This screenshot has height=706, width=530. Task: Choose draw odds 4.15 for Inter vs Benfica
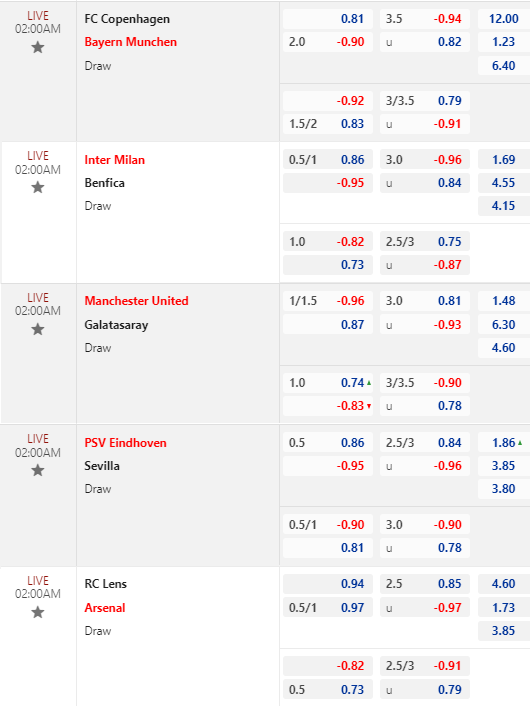pyautogui.click(x=504, y=206)
